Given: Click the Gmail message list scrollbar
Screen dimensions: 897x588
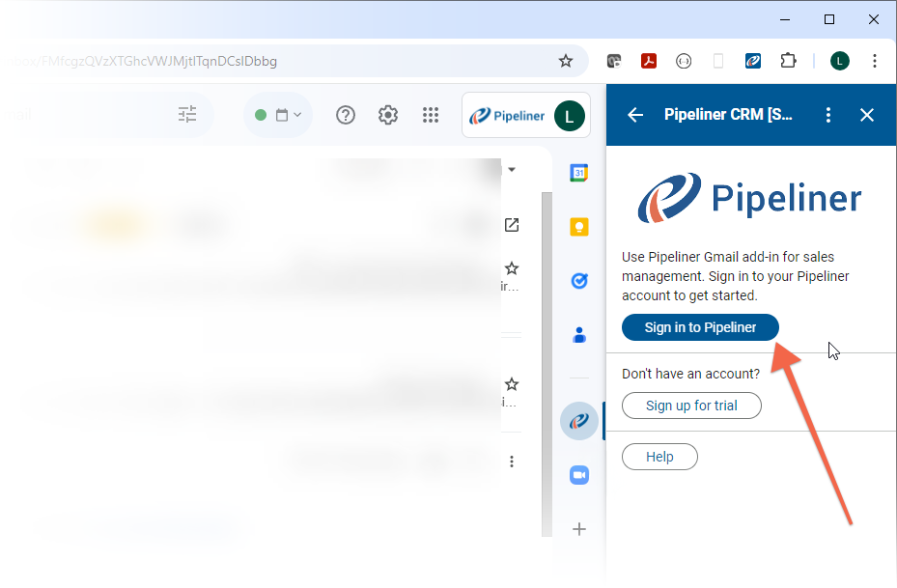Looking at the screenshot, I should pos(547,364).
